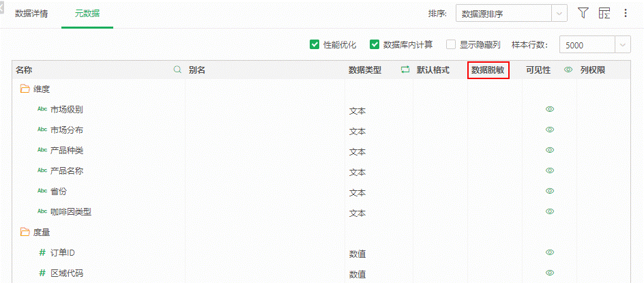
Task: Click the 可见性 column header
Action: tap(538, 70)
